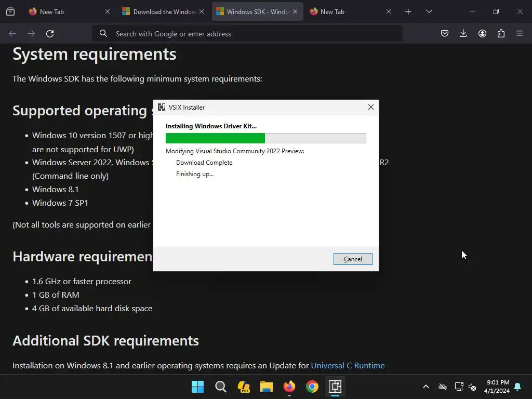The image size is (532, 399).
Task: Click '4 GB of available hard disk space'
Action: pyautogui.click(x=92, y=309)
